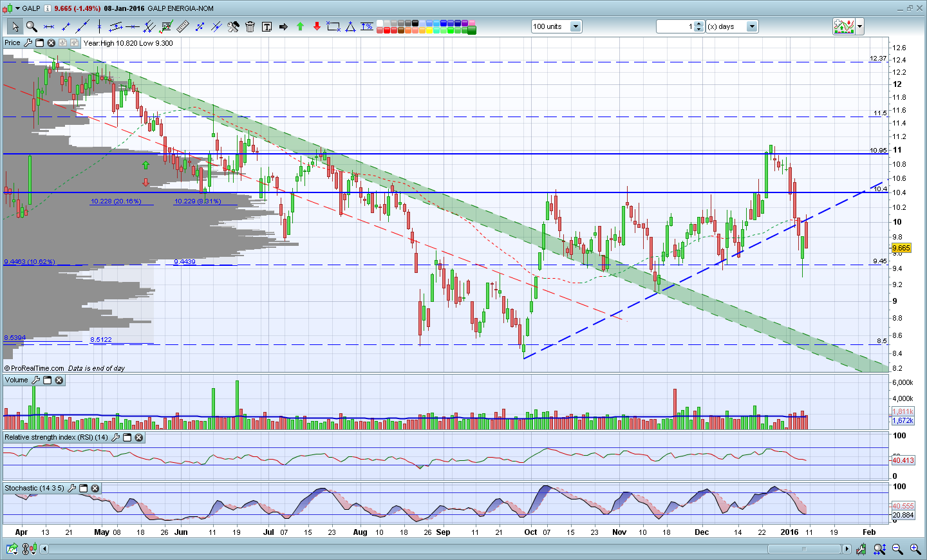Choose the percentage change measurement tool
The image size is (927, 560).
pyautogui.click(x=367, y=26)
